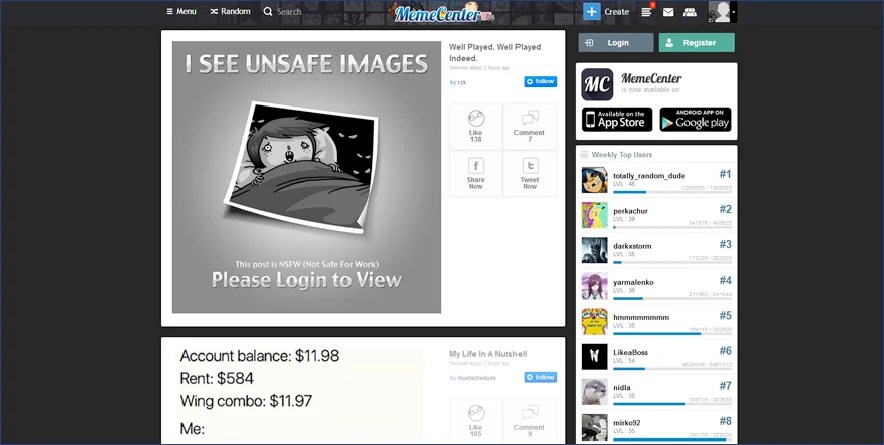The image size is (884, 445).
Task: Like the 'My Life In A Nutshell' post
Action: tap(475, 421)
